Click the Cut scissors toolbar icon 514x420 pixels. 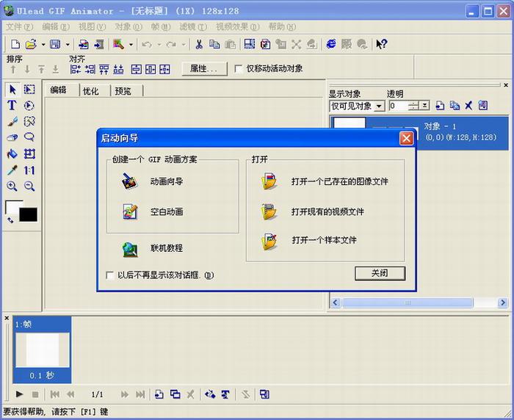[x=199, y=44]
